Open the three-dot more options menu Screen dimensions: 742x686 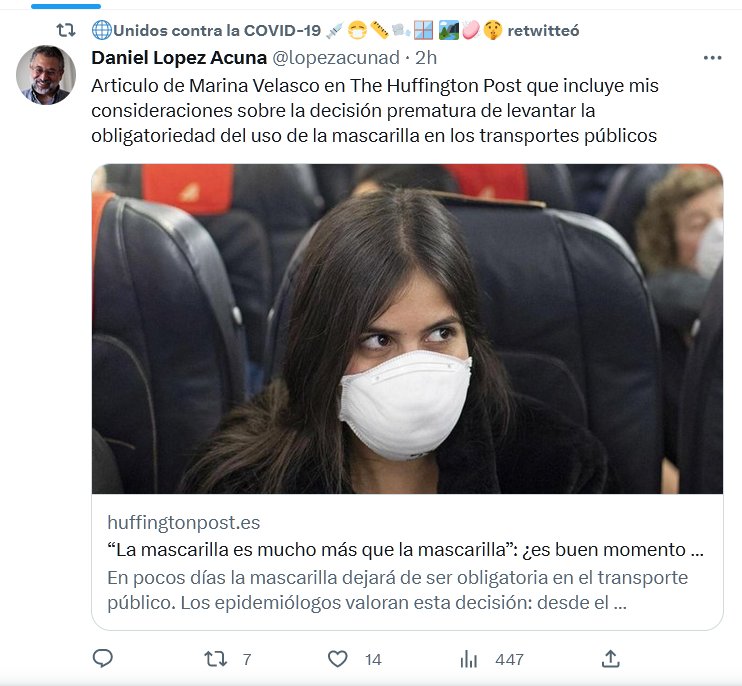pos(712,58)
